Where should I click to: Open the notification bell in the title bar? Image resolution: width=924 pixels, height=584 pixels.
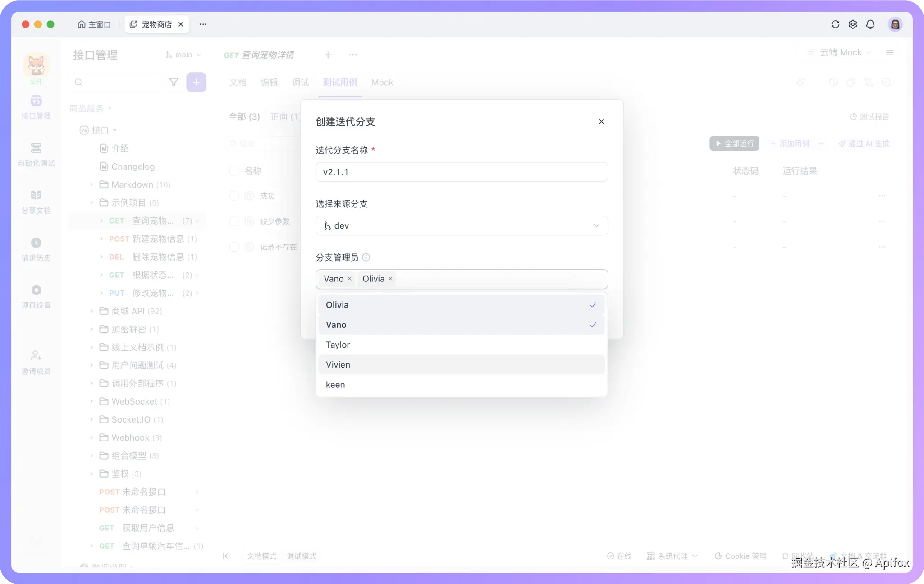tap(870, 24)
